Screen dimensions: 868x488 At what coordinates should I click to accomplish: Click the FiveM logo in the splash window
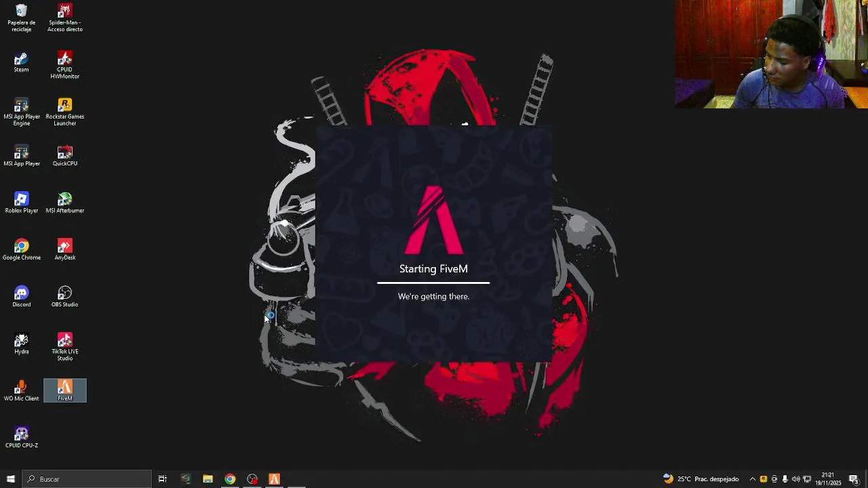[x=434, y=220]
